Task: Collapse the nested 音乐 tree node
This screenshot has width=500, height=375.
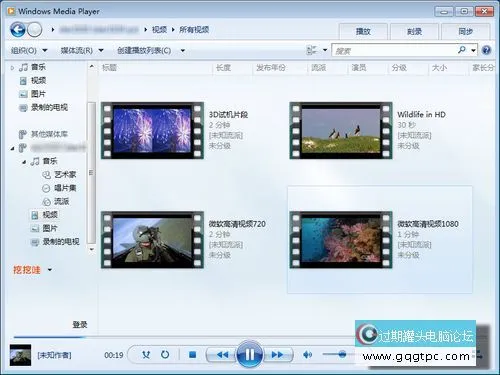Action: (x=24, y=162)
